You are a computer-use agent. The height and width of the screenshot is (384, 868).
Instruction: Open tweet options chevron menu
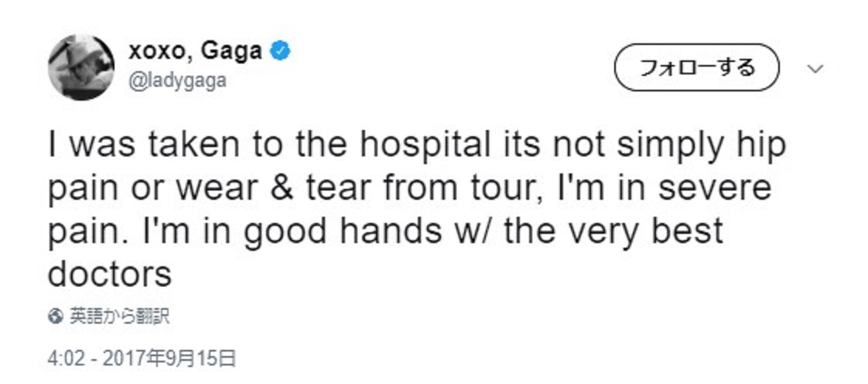pos(815,69)
